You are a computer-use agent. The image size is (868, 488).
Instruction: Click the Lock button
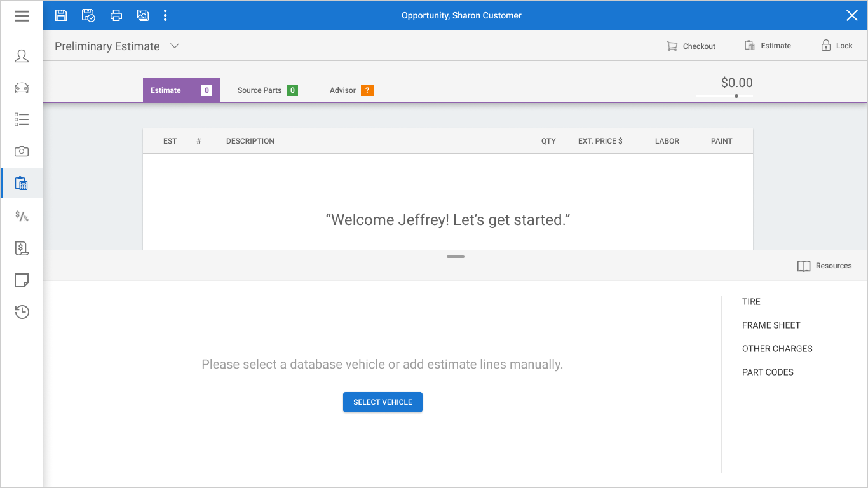coord(836,46)
